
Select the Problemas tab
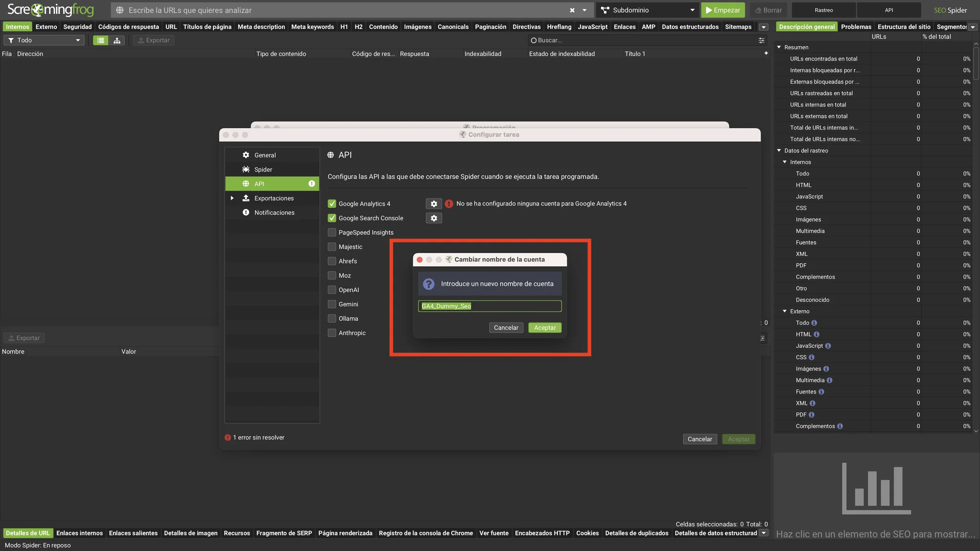[856, 27]
